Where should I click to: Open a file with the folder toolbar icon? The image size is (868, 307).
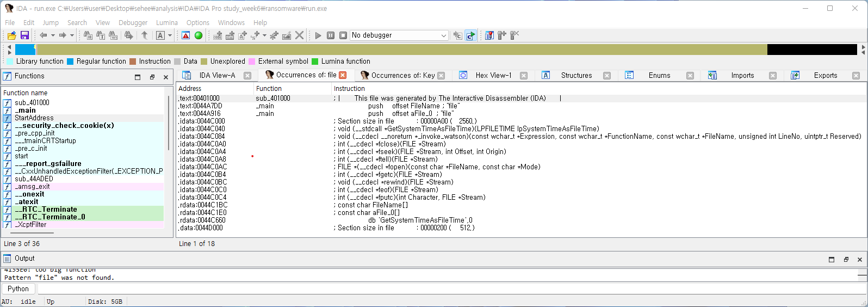(11, 35)
